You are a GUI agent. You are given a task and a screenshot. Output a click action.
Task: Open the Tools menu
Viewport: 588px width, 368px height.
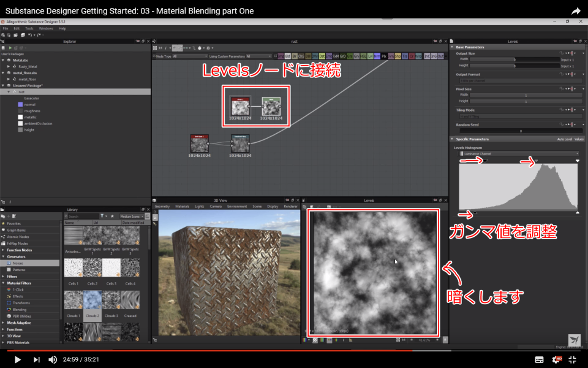coord(29,28)
